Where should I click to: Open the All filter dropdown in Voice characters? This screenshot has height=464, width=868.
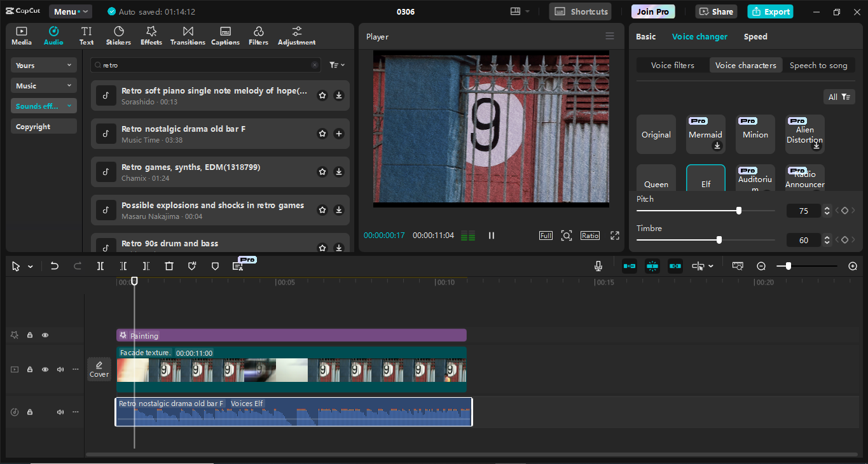[x=839, y=96]
